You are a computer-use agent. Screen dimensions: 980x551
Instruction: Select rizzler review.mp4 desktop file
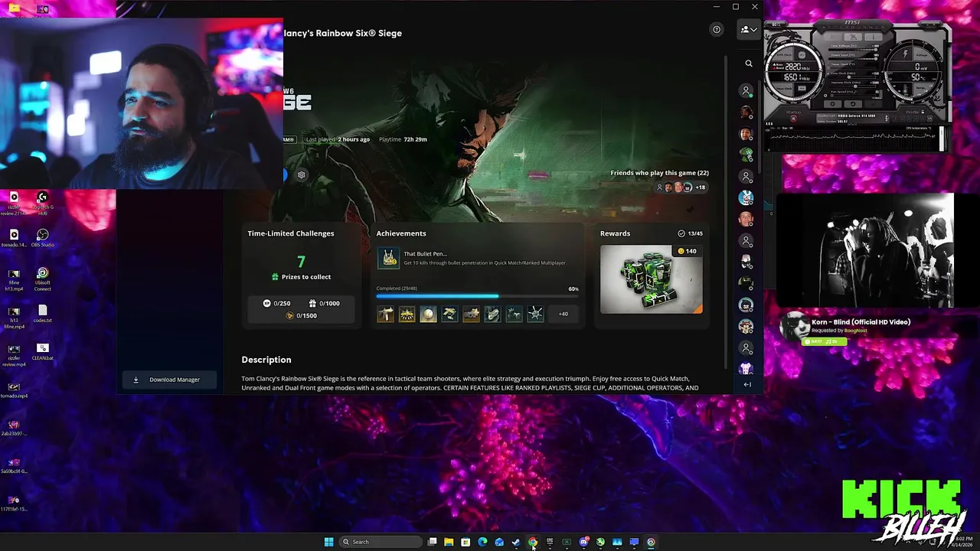tap(14, 355)
